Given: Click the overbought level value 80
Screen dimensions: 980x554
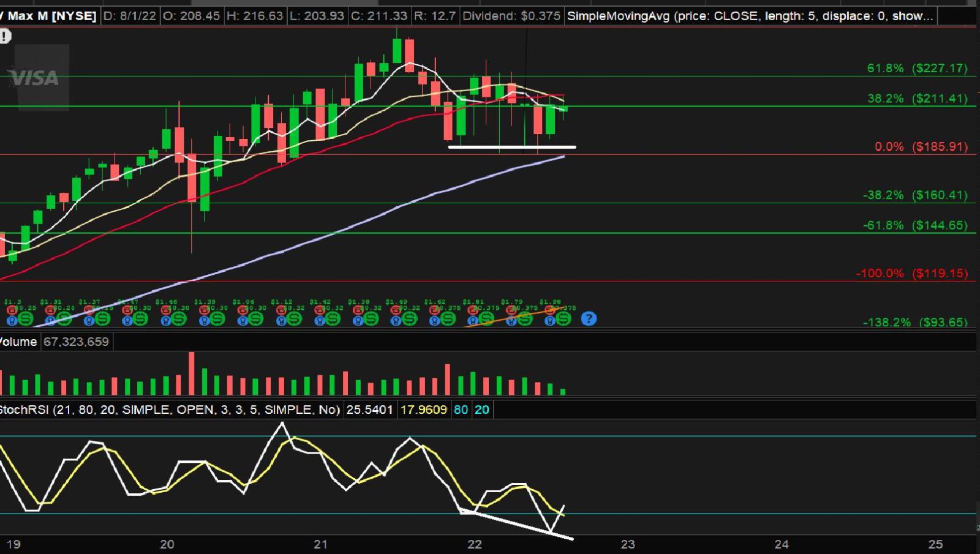Looking at the screenshot, I should [x=461, y=410].
